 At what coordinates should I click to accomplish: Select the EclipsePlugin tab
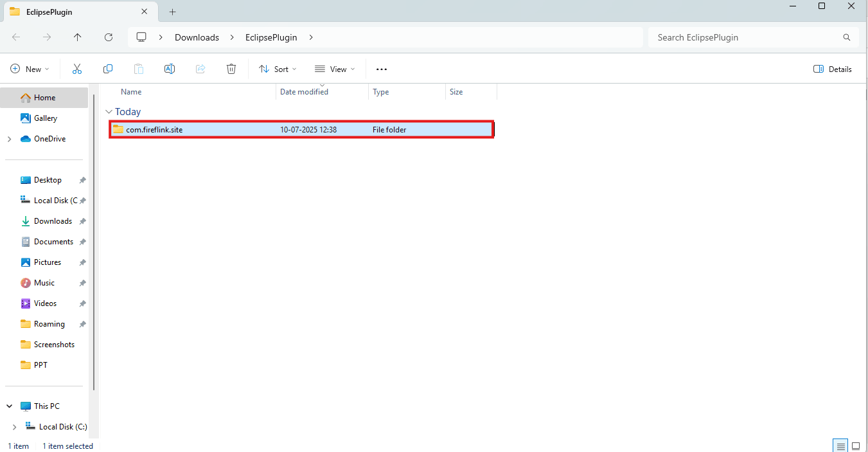tap(80, 12)
